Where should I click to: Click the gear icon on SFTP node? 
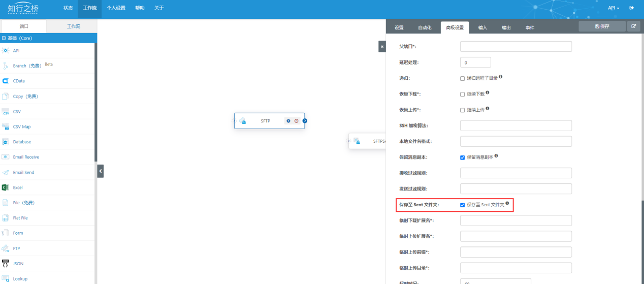click(x=288, y=121)
